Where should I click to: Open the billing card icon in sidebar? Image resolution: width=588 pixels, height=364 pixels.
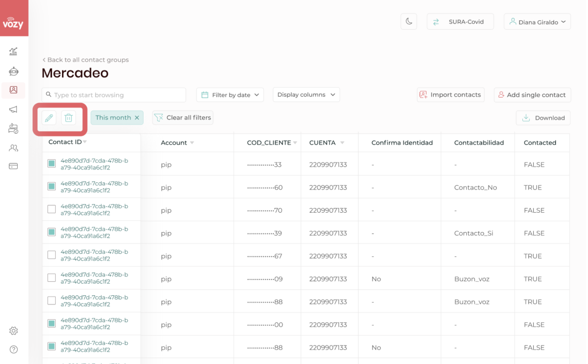(13, 166)
